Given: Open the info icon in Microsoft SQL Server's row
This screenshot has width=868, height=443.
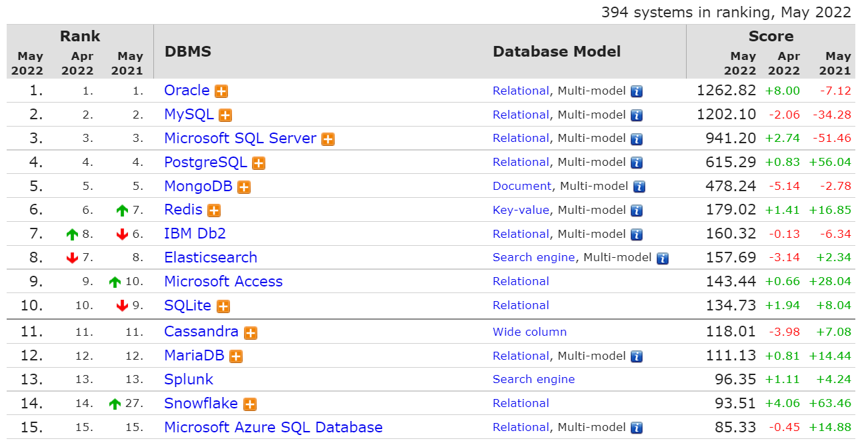Looking at the screenshot, I should coord(637,139).
